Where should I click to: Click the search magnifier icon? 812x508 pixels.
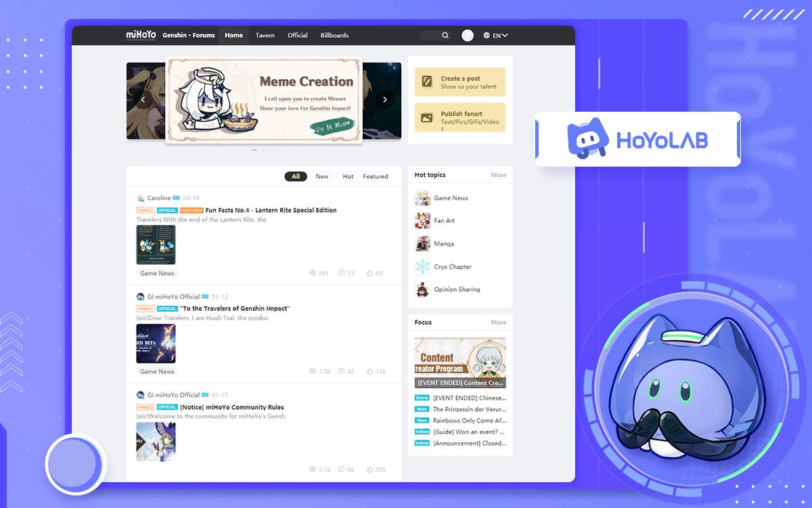(445, 35)
